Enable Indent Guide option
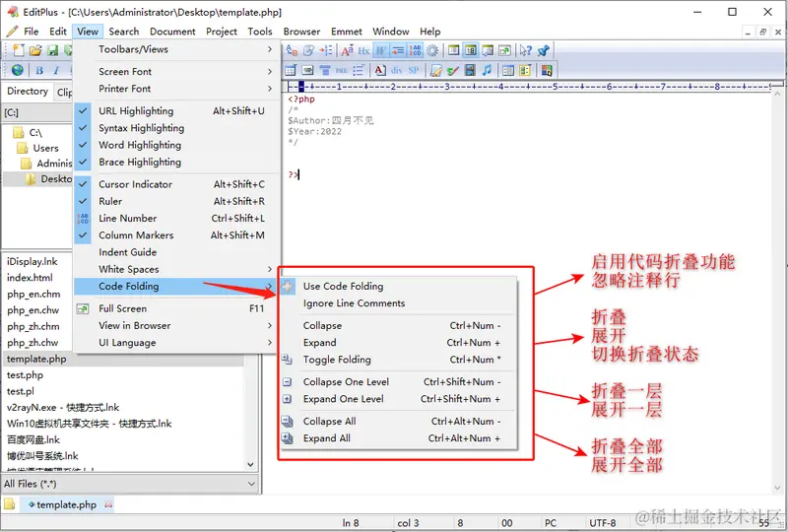The height and width of the screenshot is (532, 788). coord(176,252)
